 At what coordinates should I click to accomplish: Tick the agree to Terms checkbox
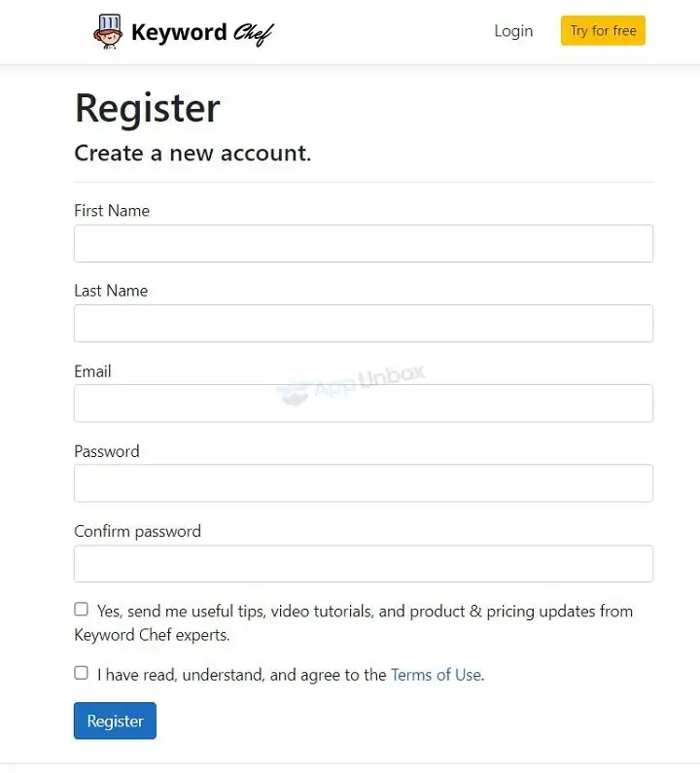point(81,673)
